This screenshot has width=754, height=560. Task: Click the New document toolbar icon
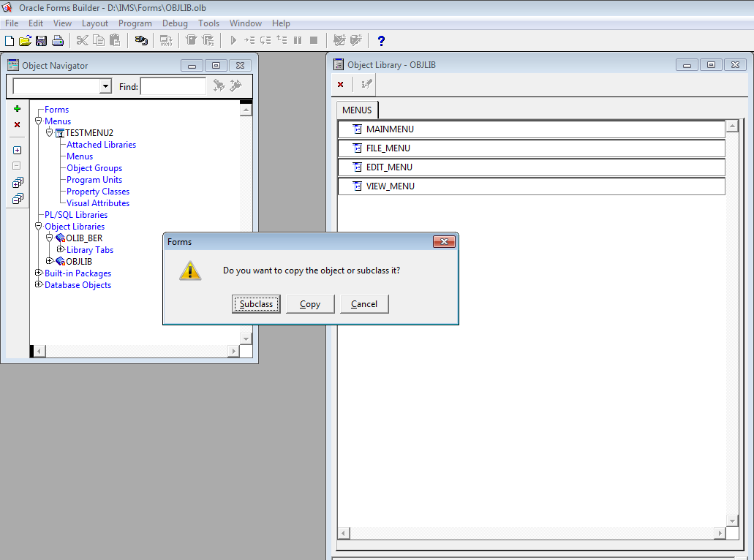[x=9, y=41]
